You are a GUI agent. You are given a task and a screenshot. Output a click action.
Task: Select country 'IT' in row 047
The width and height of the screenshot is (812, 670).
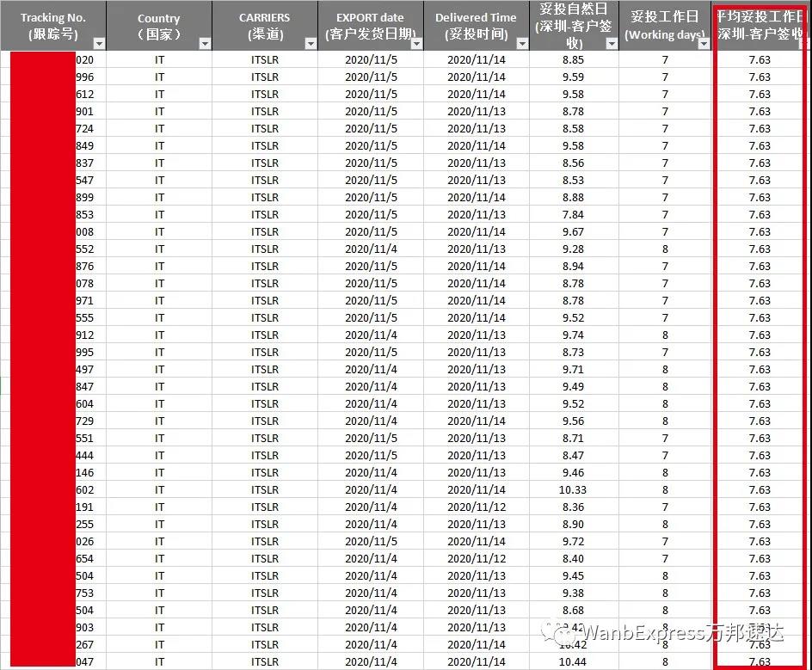tap(159, 661)
